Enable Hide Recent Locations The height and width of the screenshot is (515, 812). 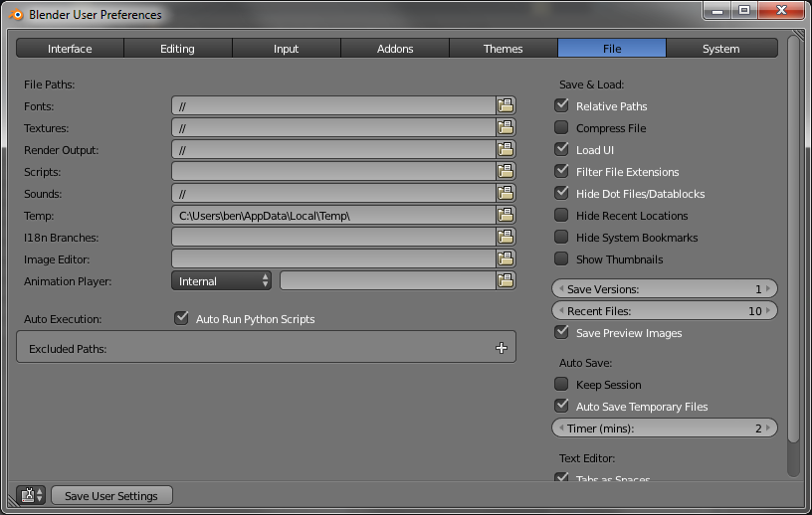pyautogui.click(x=561, y=215)
